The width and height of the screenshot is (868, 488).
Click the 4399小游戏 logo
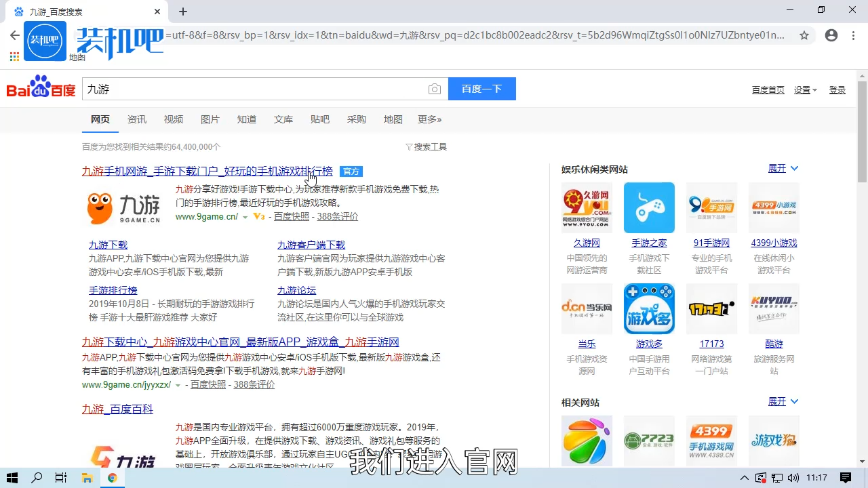774,207
